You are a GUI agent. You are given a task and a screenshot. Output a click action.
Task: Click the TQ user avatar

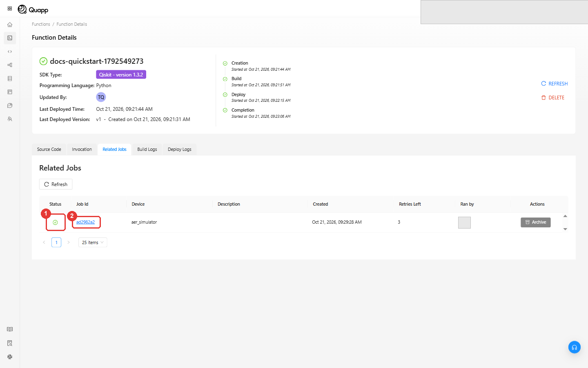coord(101,97)
